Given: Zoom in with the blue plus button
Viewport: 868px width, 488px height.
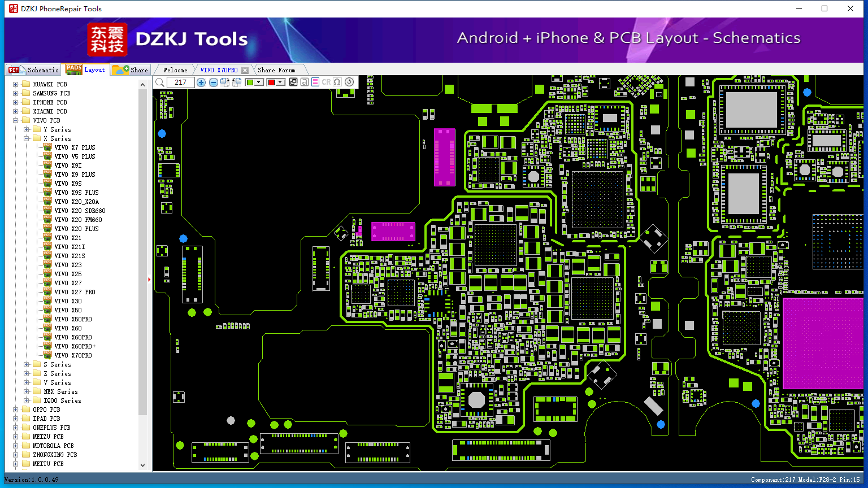Looking at the screenshot, I should 201,82.
